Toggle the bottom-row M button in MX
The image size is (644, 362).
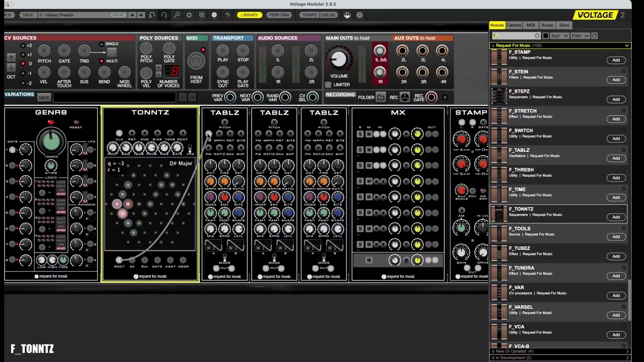(x=369, y=260)
